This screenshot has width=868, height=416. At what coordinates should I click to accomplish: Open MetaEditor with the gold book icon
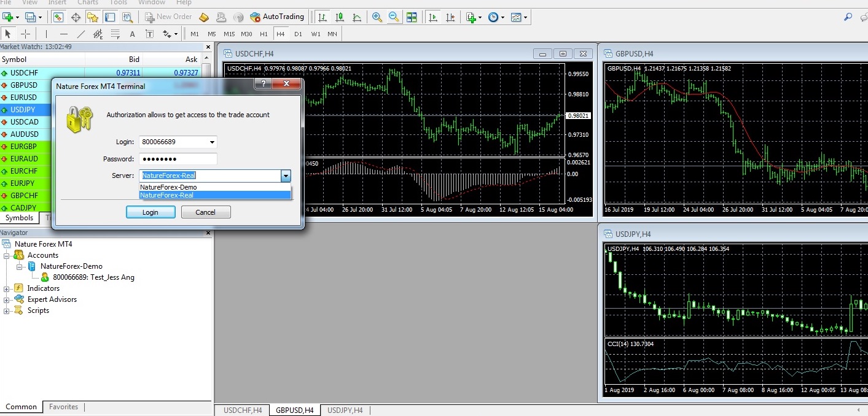[x=204, y=17]
